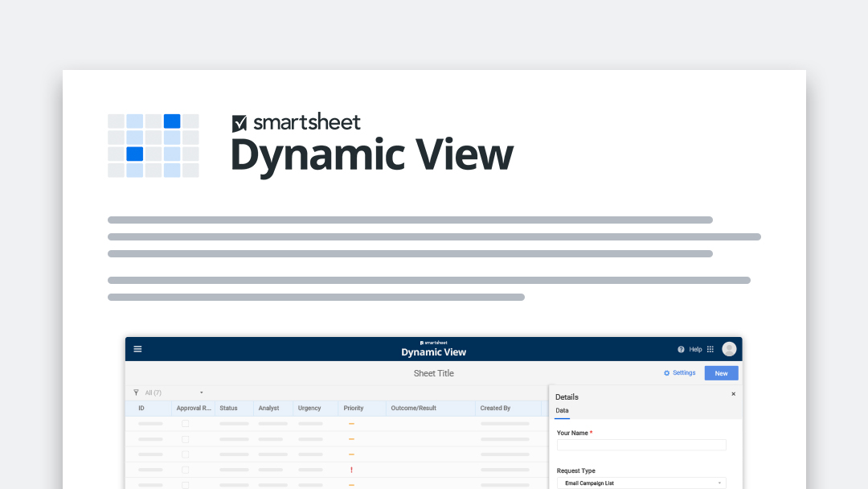
Task: Click the Your Name input field
Action: [641, 445]
